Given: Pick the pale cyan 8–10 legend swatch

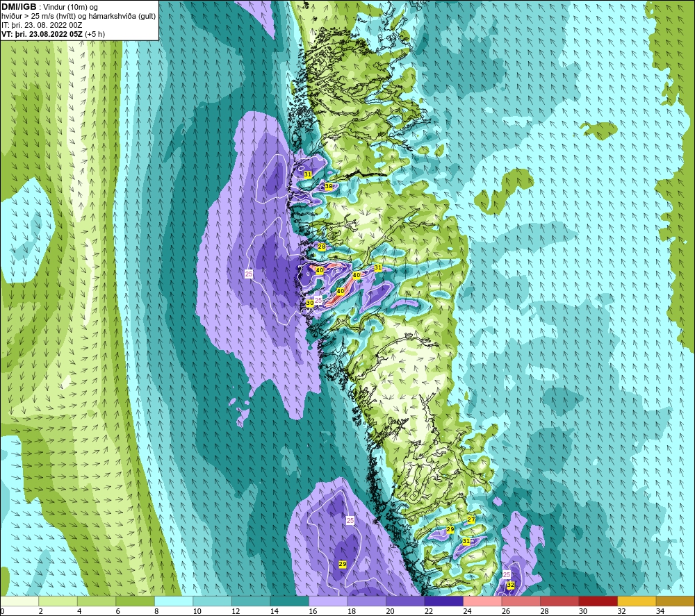Looking at the screenshot, I should point(174,601).
